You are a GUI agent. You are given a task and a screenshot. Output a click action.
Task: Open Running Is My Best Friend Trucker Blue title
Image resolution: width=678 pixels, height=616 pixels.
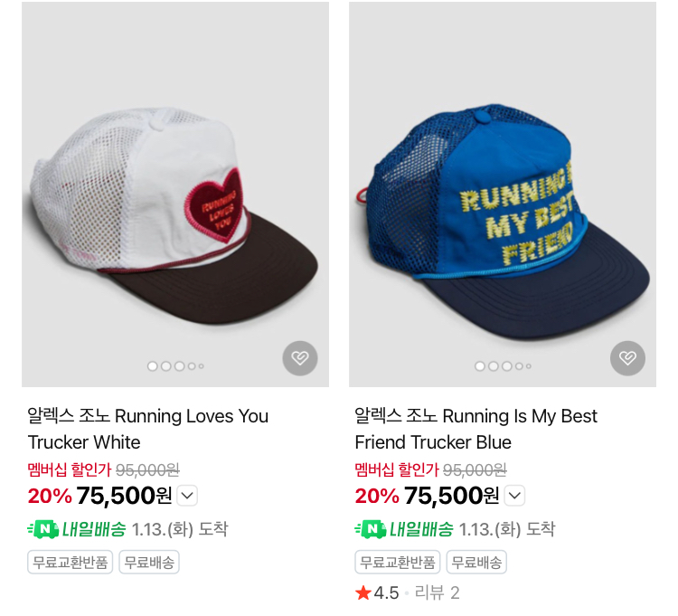pyautogui.click(x=476, y=429)
